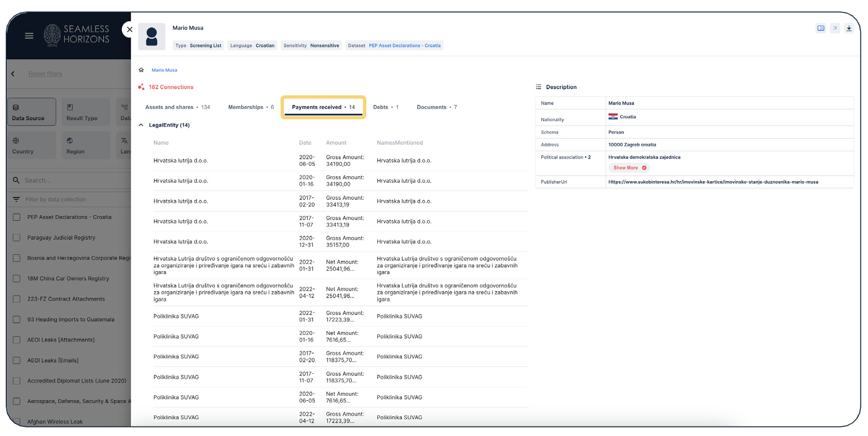Open the Debts tab
This screenshot has width=868, height=436.
[386, 107]
